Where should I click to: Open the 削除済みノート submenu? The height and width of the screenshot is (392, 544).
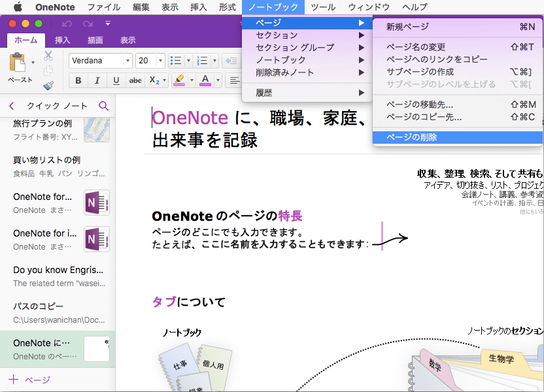point(307,73)
